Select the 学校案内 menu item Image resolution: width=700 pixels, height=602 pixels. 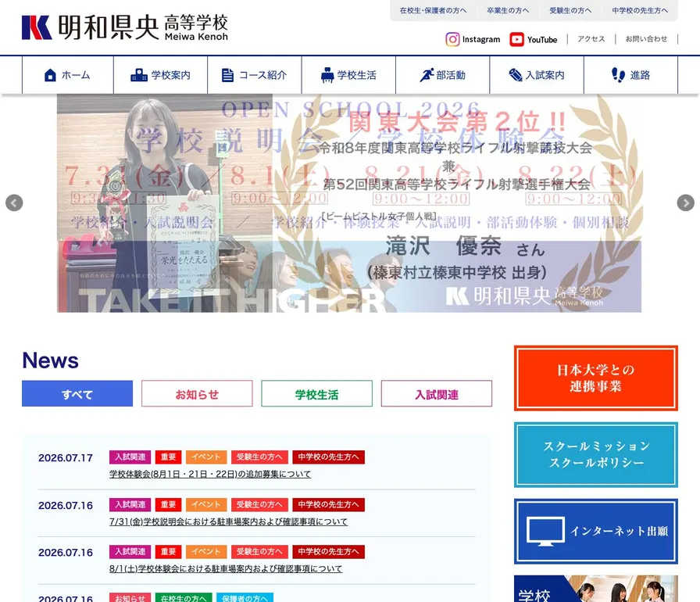(x=161, y=75)
